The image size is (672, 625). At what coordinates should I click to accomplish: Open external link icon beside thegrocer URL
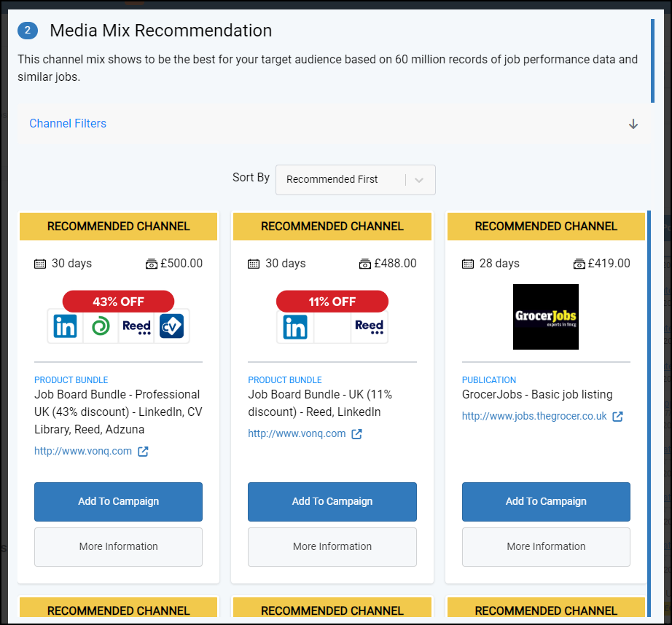(617, 417)
